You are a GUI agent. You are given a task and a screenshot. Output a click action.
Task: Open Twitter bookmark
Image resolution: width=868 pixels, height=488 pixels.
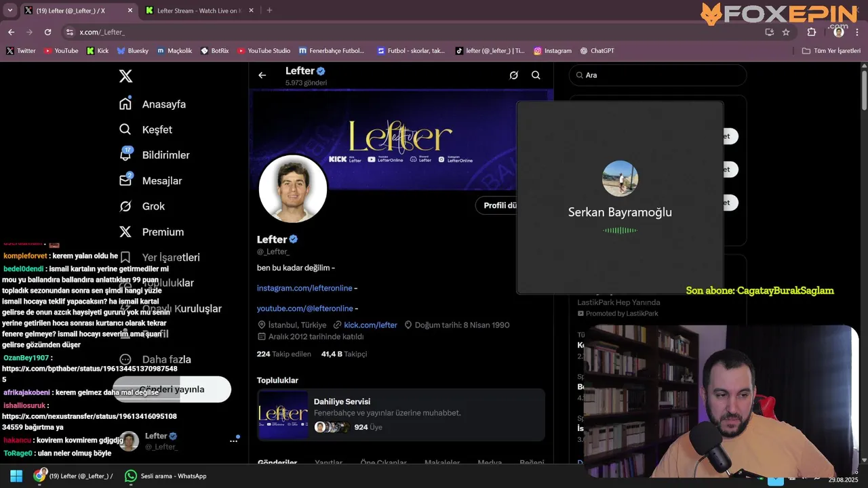point(21,51)
